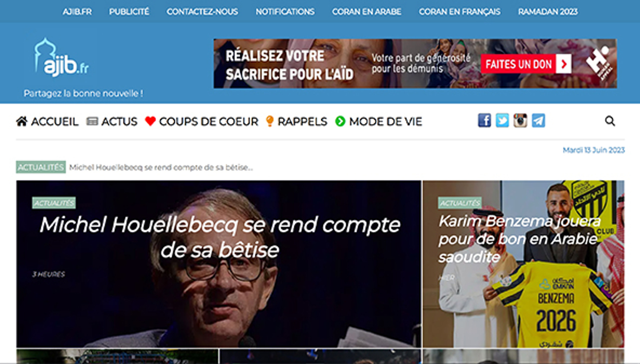Open the Karim Benzema article thumbnail
This screenshot has width=640, height=364.
(x=523, y=264)
